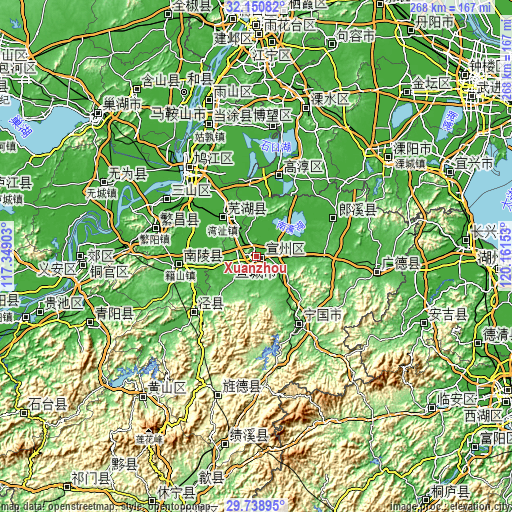Click the square city marker beside 宁国市
This screenshot has height=512, width=512.
coord(299,324)
